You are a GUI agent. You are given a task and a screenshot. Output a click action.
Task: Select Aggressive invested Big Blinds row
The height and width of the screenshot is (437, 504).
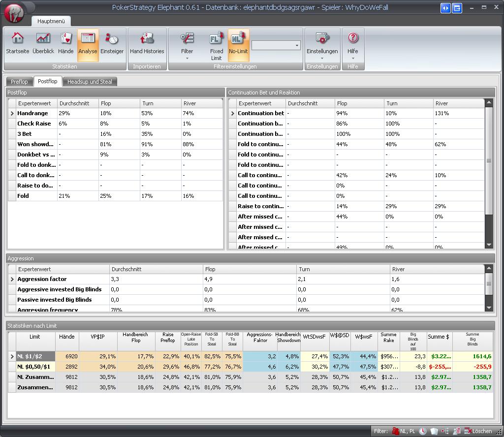[x=246, y=289]
